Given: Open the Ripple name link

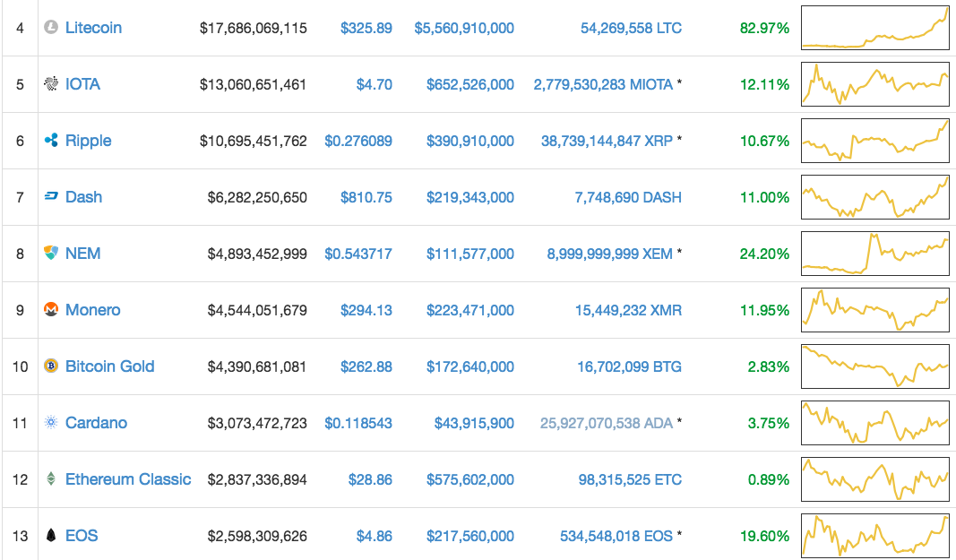Looking at the screenshot, I should (x=89, y=141).
